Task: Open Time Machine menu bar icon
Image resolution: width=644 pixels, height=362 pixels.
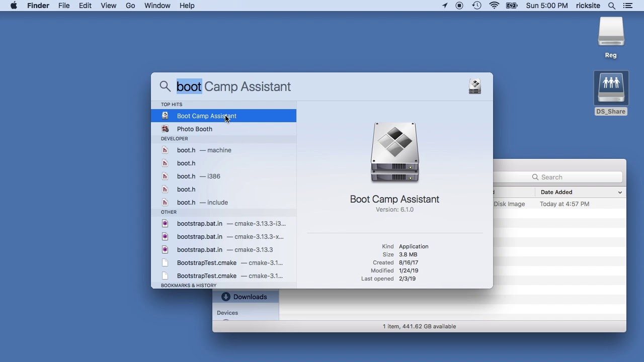Action: point(476,6)
